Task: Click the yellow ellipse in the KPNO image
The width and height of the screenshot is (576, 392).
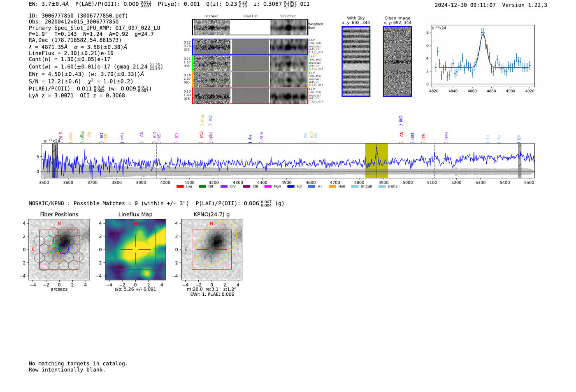Action: click(x=216, y=244)
